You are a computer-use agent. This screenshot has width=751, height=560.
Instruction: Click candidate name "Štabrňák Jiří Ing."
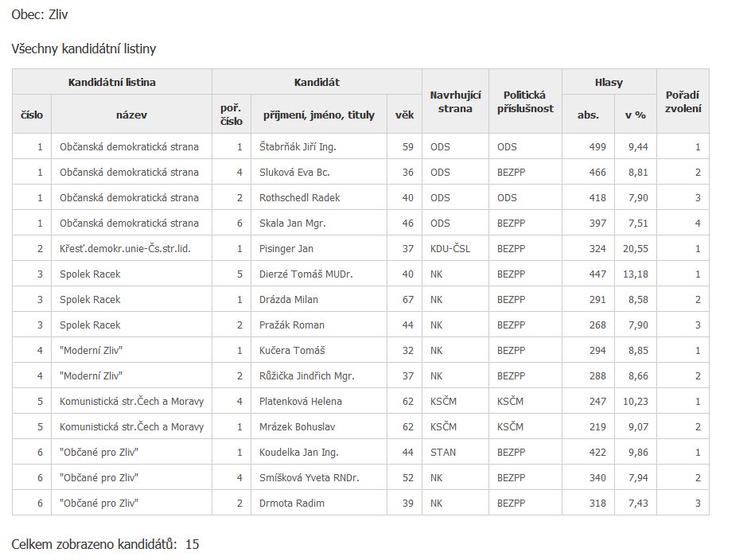coord(298,146)
